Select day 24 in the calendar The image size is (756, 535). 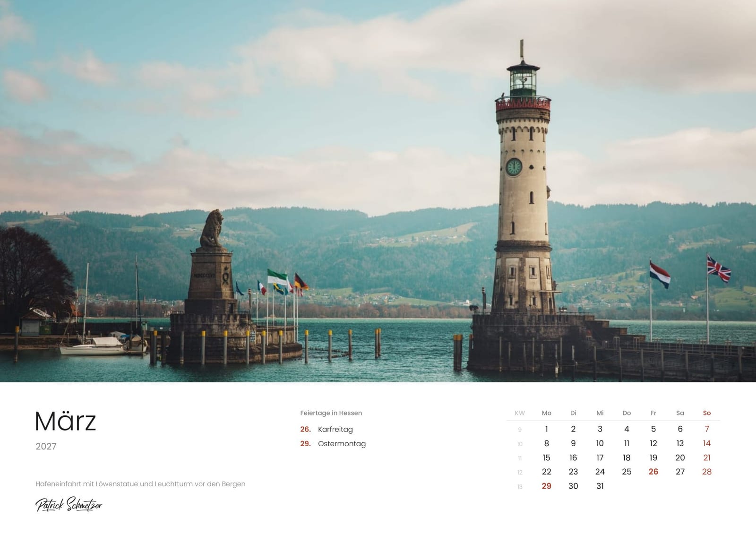pyautogui.click(x=600, y=472)
